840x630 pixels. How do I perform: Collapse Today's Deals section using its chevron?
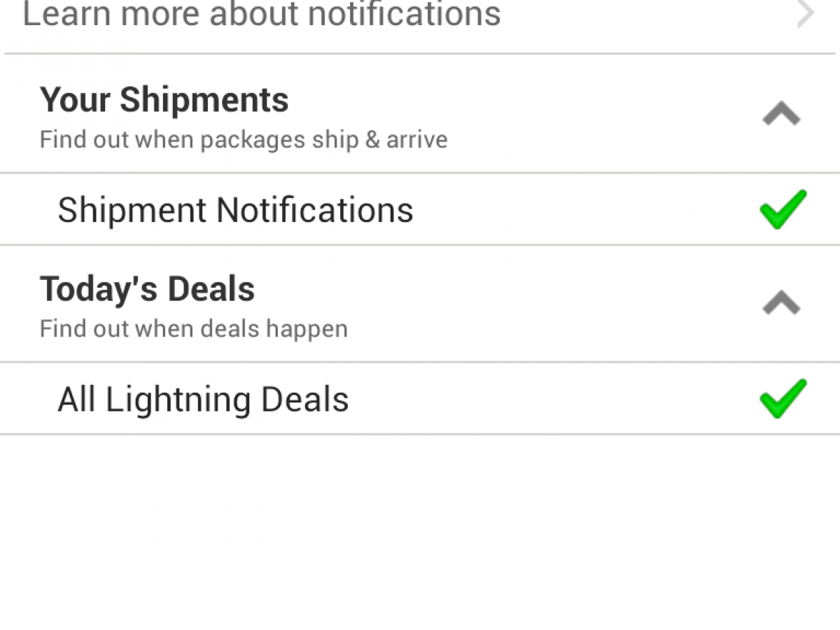[x=781, y=303]
